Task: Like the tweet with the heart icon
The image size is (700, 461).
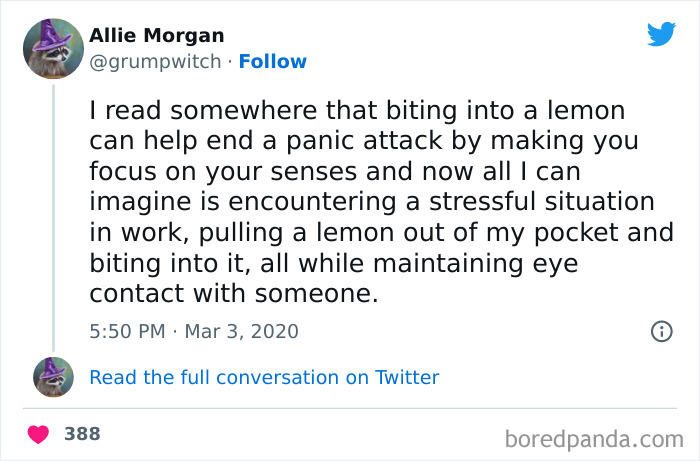Action: point(40,434)
